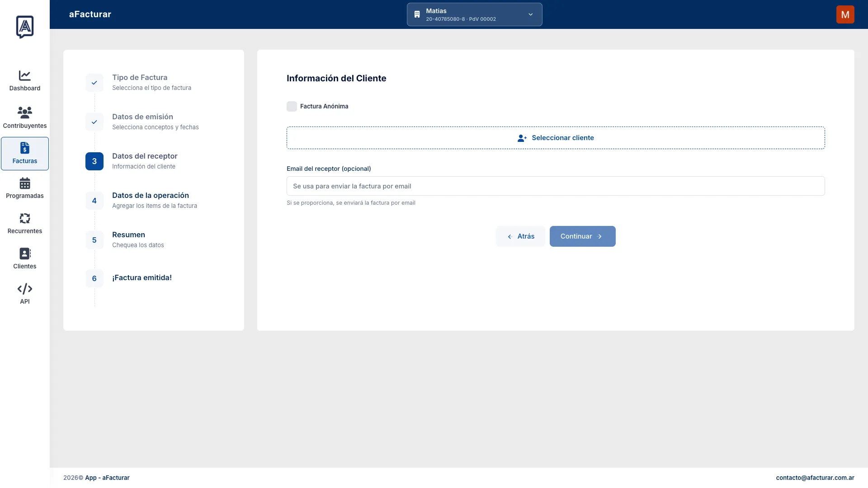
Task: Click Seleccionar cliente button
Action: [556, 138]
